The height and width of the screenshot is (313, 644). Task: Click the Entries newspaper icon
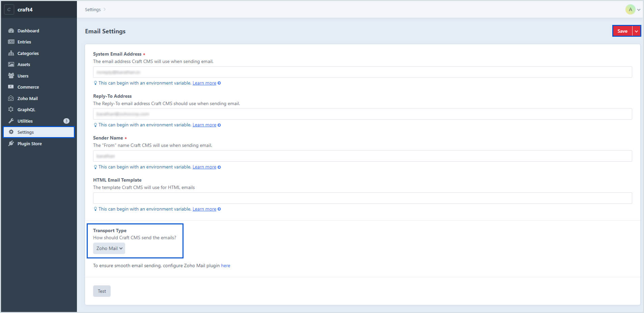(11, 42)
